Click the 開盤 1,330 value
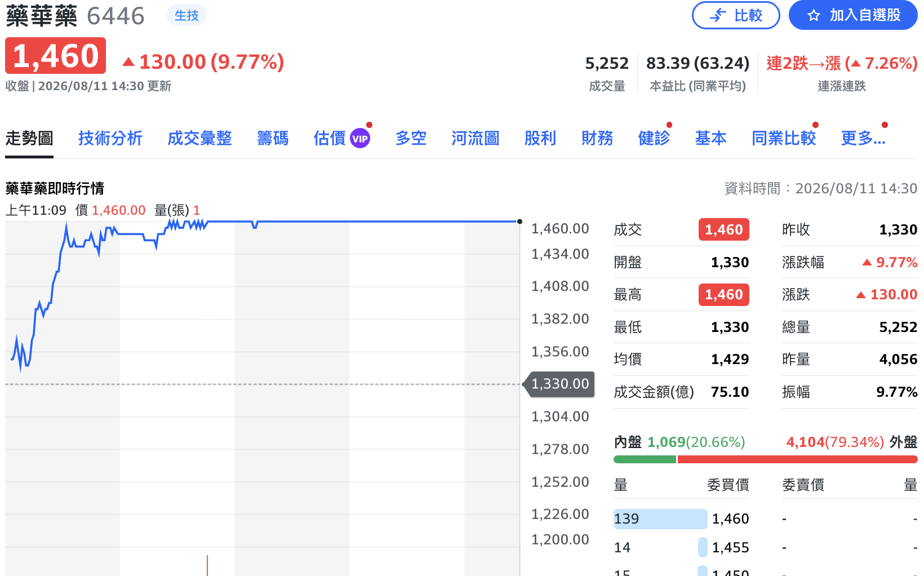Screen dimensions: 924x576 730,262
